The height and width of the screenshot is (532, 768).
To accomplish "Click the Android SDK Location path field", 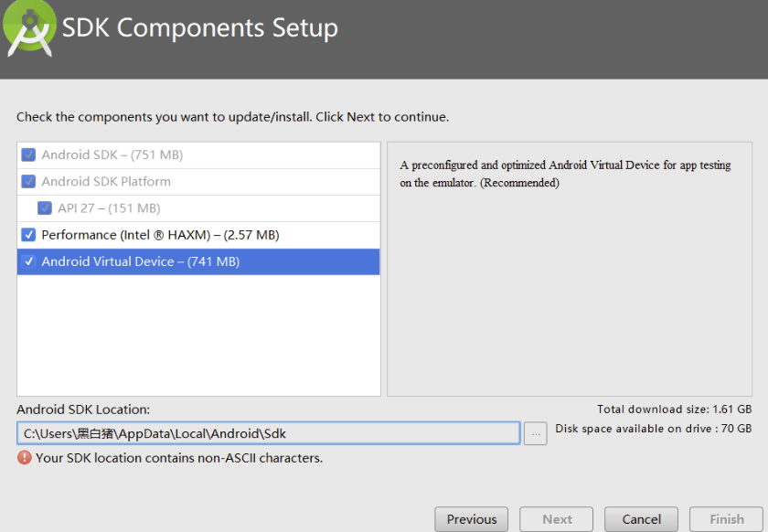I will (268, 433).
